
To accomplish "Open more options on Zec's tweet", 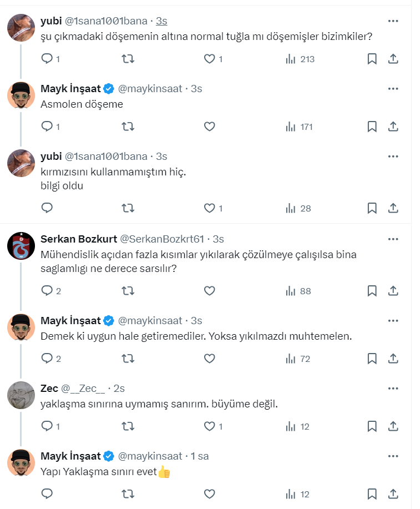I will (393, 389).
